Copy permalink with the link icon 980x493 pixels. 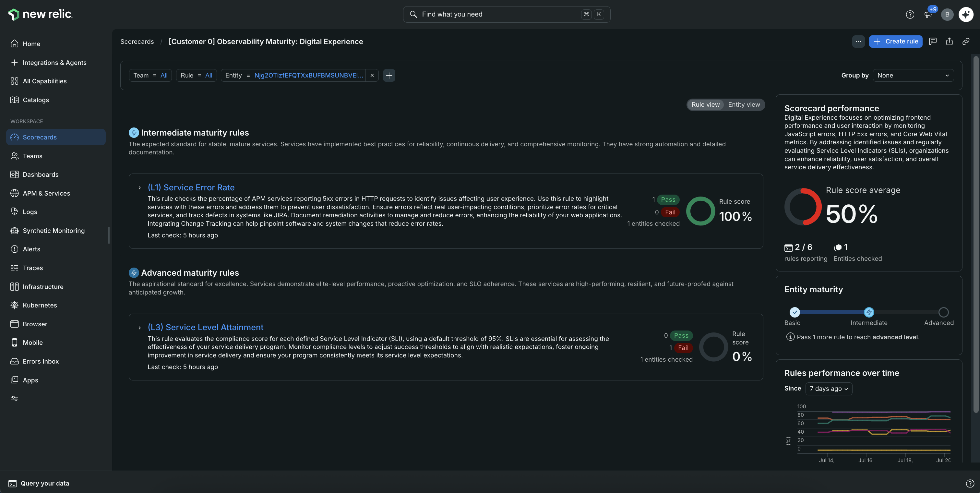tap(966, 42)
